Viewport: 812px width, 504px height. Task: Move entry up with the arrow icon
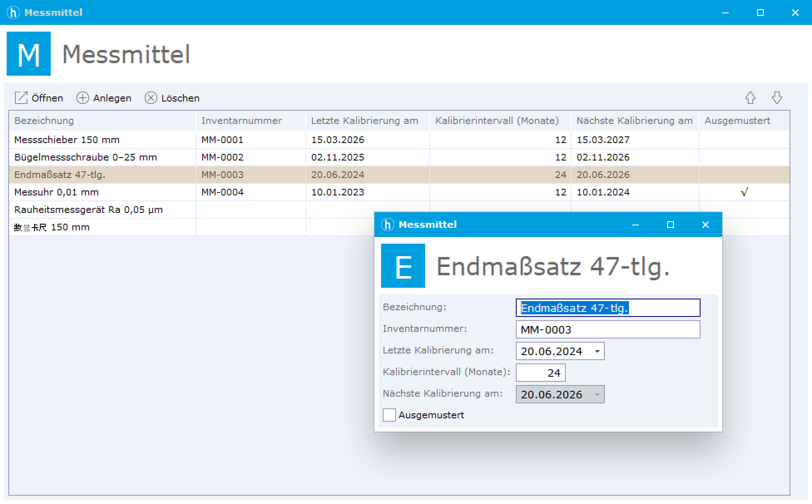click(750, 98)
